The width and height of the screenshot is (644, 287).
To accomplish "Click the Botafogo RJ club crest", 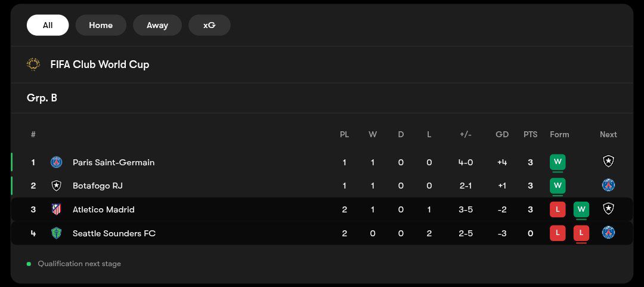I will tap(56, 186).
